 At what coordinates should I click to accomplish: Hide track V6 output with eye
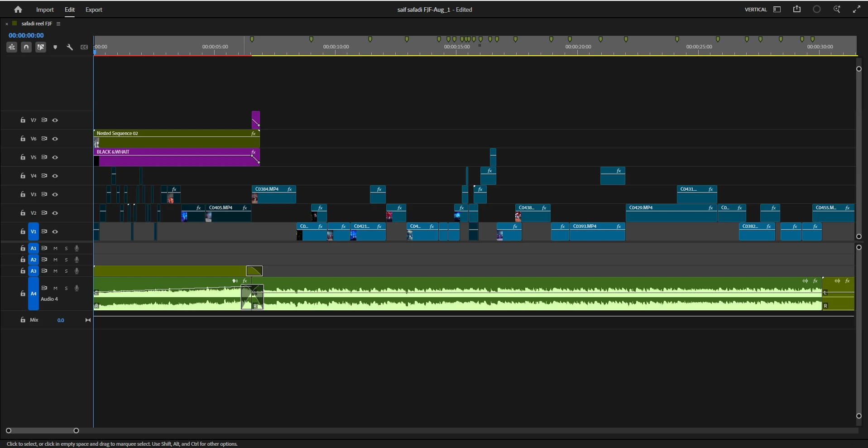click(55, 139)
